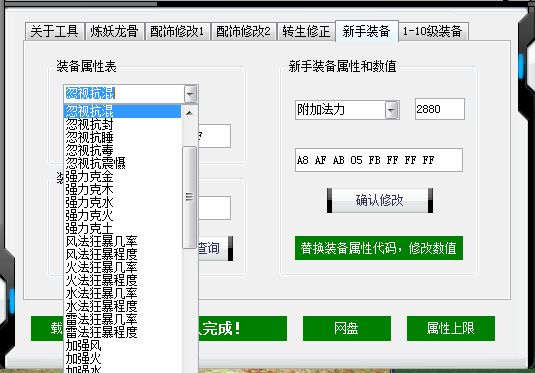Focus the hex code field A8 AF AB 05

379,160
